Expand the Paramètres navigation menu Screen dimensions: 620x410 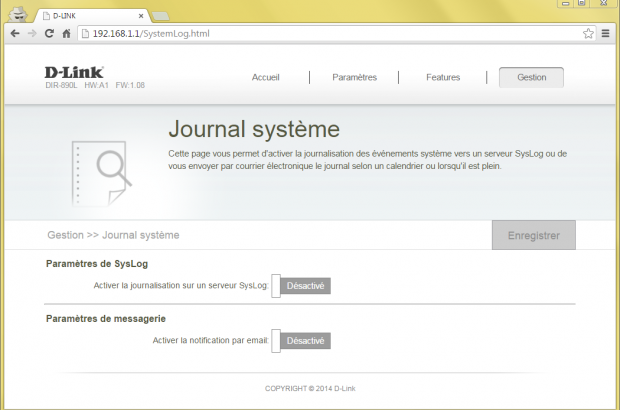[x=354, y=77]
